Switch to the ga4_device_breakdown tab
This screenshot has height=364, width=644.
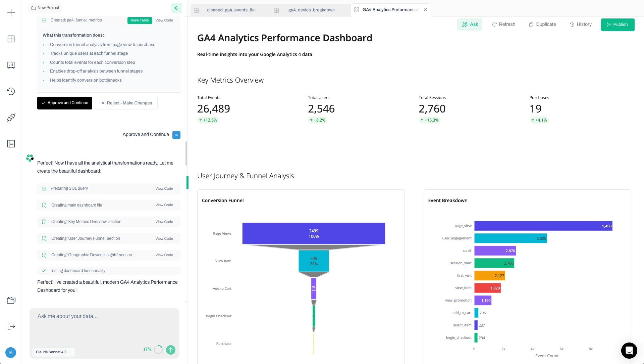[311, 10]
